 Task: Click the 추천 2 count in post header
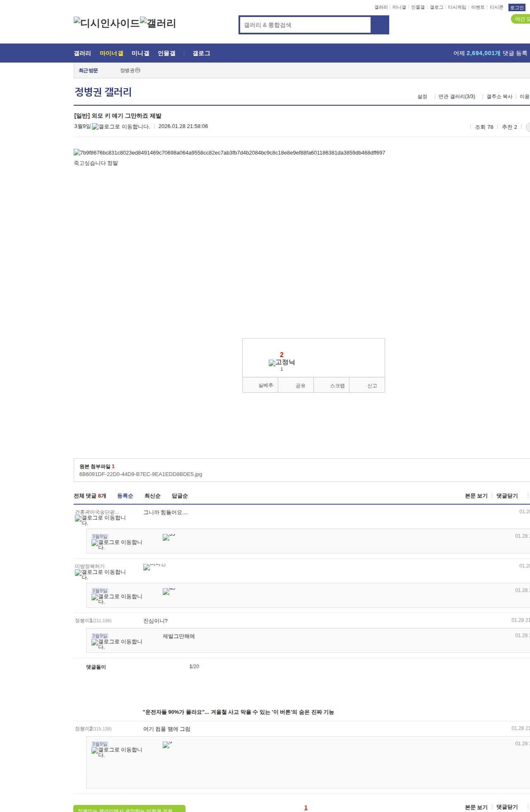coord(509,127)
